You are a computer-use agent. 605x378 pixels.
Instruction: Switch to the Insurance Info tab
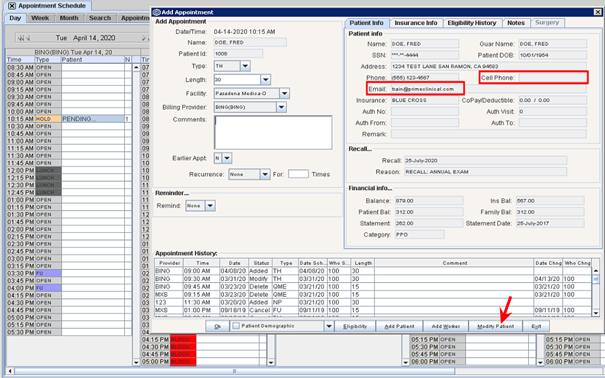416,23
